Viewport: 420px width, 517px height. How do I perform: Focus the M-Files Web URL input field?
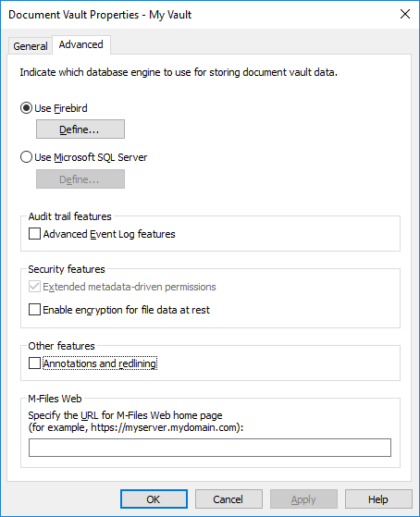tap(210, 448)
